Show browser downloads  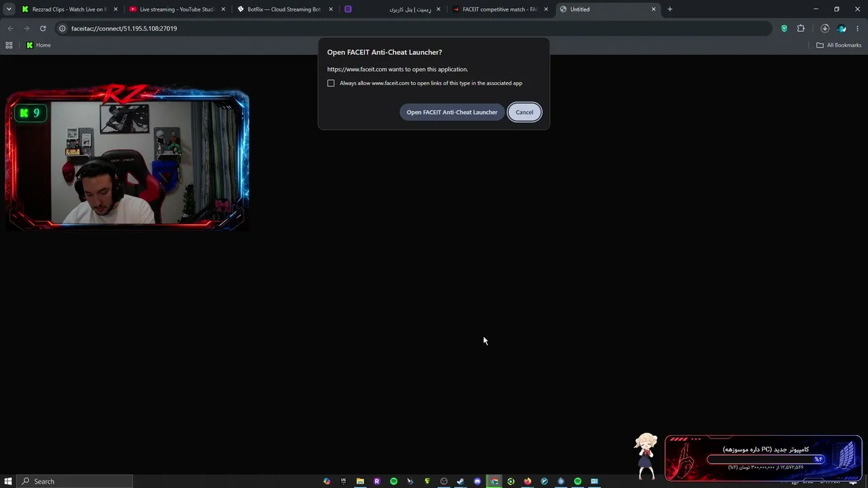825,28
